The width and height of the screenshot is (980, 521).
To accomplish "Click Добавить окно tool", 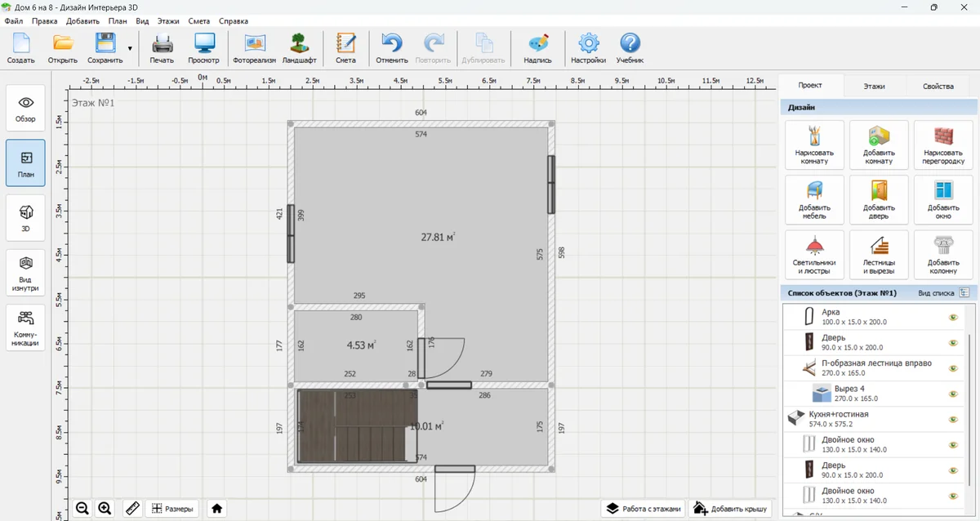I will [x=943, y=199].
